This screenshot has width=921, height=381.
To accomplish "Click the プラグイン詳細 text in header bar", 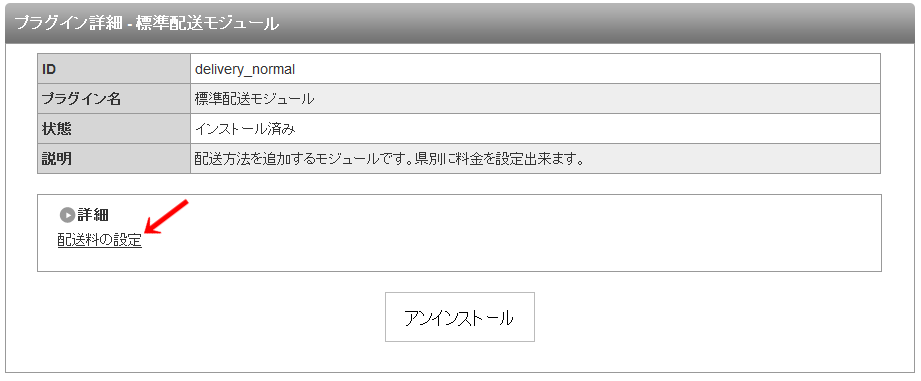I will 68,23.
